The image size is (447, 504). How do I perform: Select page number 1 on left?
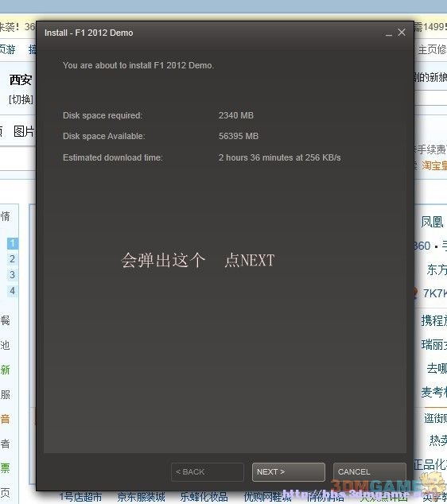pos(12,243)
